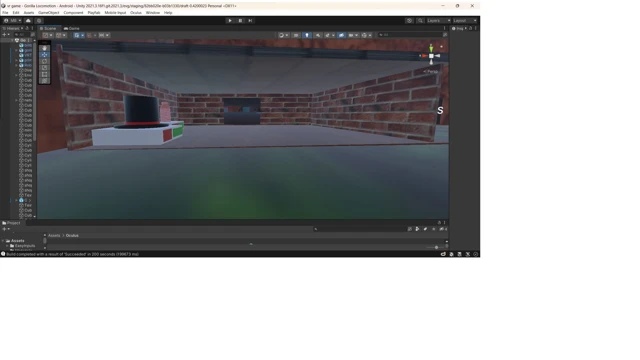This screenshot has height=360, width=640.
Task: Select the Move tool in scene overlay
Action: pyautogui.click(x=44, y=55)
